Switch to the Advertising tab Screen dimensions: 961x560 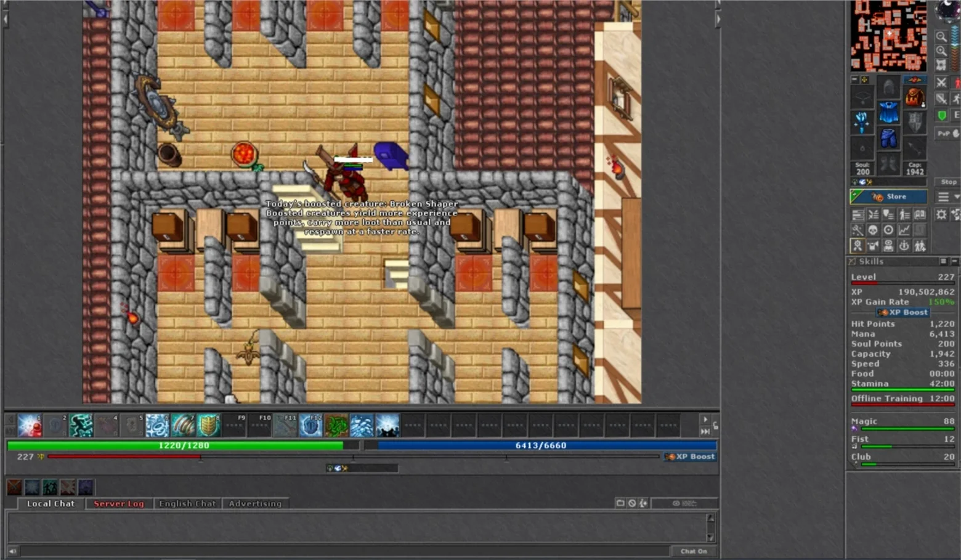click(x=255, y=503)
